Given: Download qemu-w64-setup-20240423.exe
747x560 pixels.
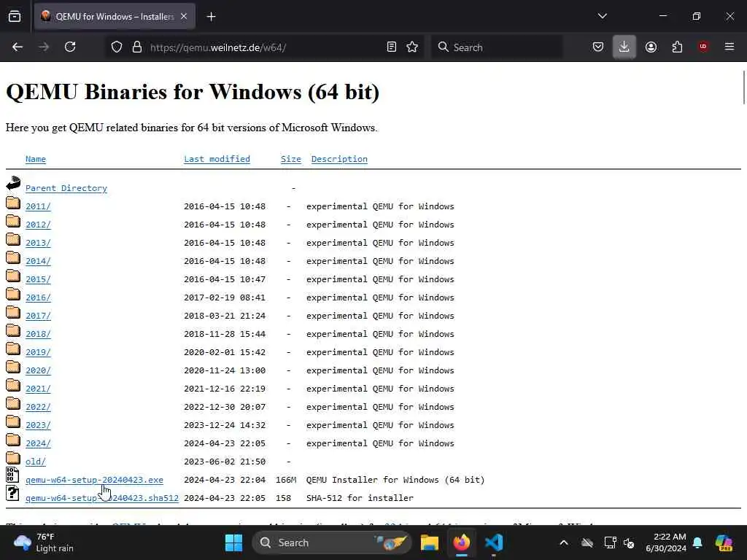Looking at the screenshot, I should (94, 480).
